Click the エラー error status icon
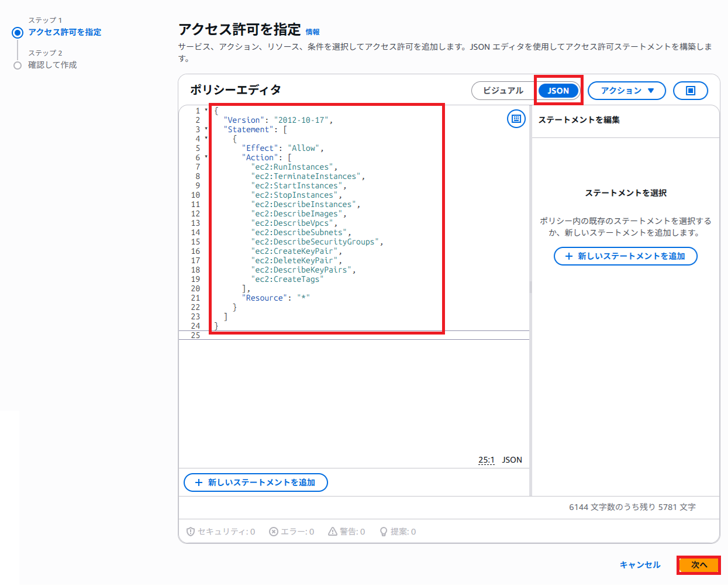Image resolution: width=728 pixels, height=586 pixels. coord(274,532)
